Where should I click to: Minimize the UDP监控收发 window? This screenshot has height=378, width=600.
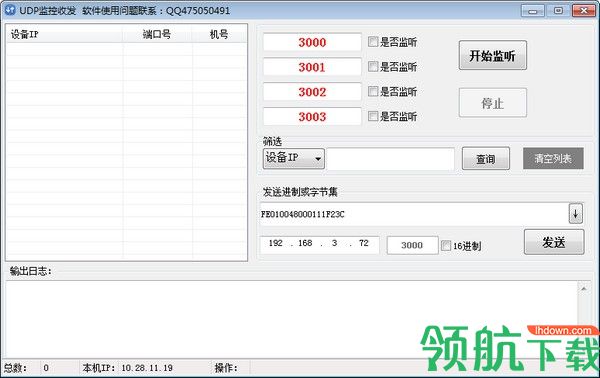tap(533, 11)
